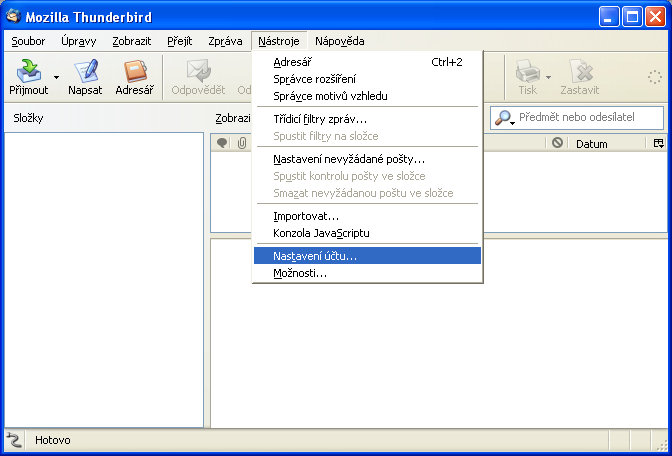Open Nastavení nevyžádané pošty…
This screenshot has width=672, height=456.
coord(367,159)
